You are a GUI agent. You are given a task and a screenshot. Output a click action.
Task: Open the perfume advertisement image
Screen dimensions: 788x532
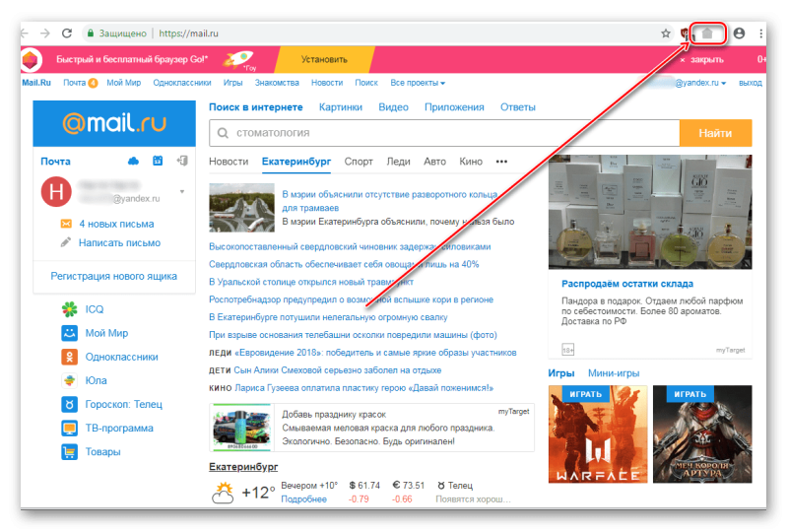650,212
